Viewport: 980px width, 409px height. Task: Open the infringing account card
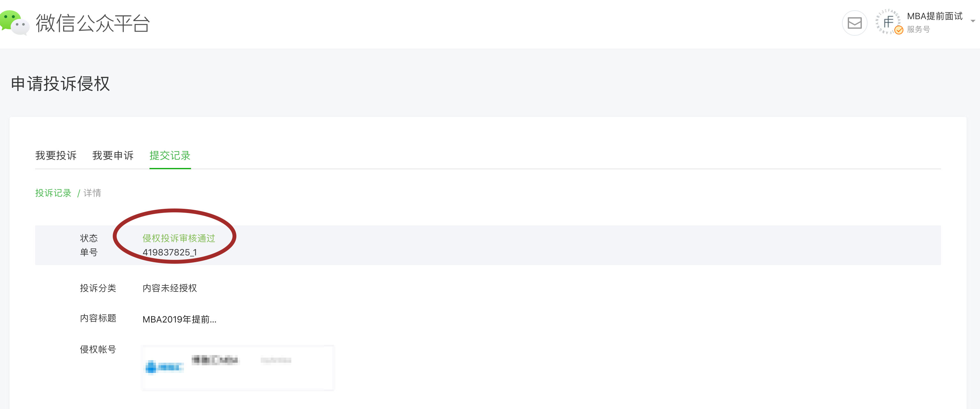pyautogui.click(x=238, y=367)
